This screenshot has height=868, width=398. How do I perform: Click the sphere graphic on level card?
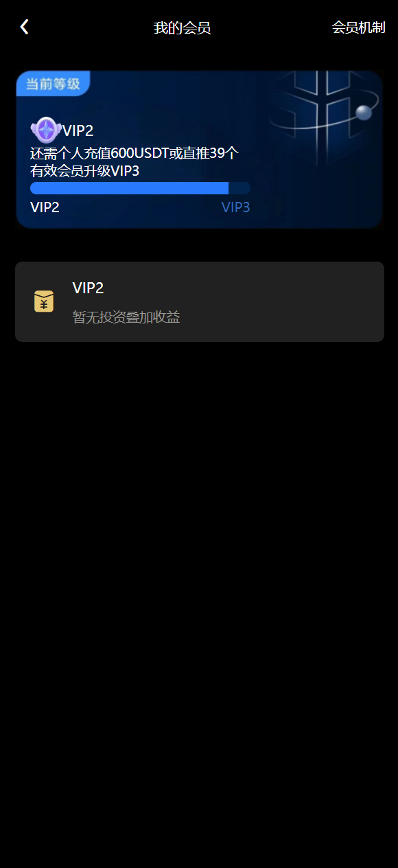[364, 112]
